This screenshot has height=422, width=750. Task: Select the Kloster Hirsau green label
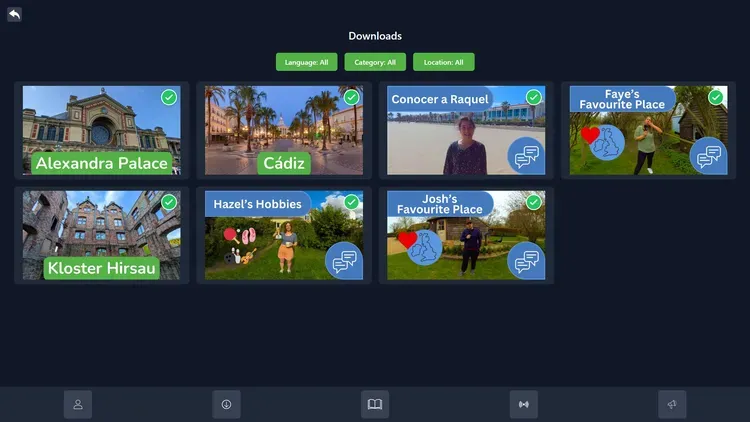pos(102,268)
